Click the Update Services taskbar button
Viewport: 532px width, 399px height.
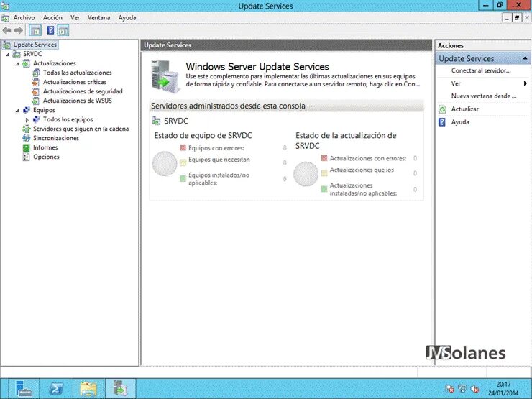point(121,388)
